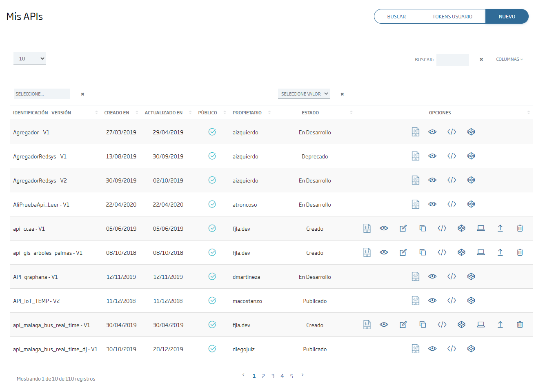Open the SELECCIONE VALOR dropdown
This screenshot has height=392, width=545.
304,94
